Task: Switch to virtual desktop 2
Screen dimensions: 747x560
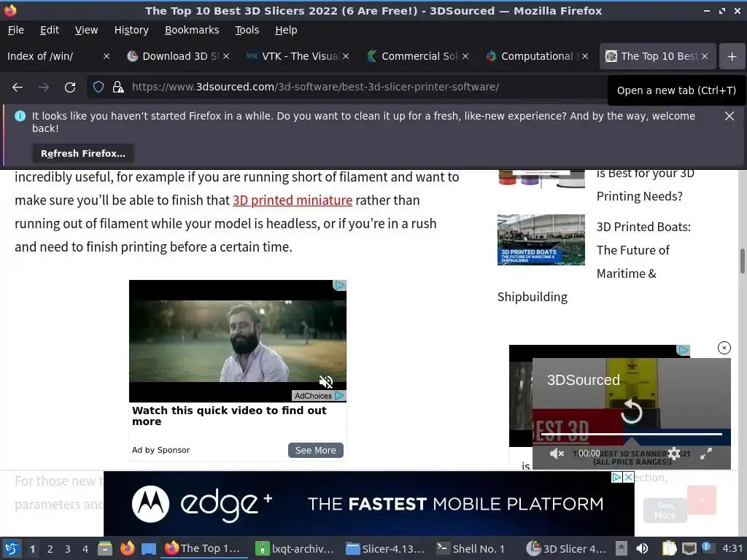Action: tap(50, 549)
